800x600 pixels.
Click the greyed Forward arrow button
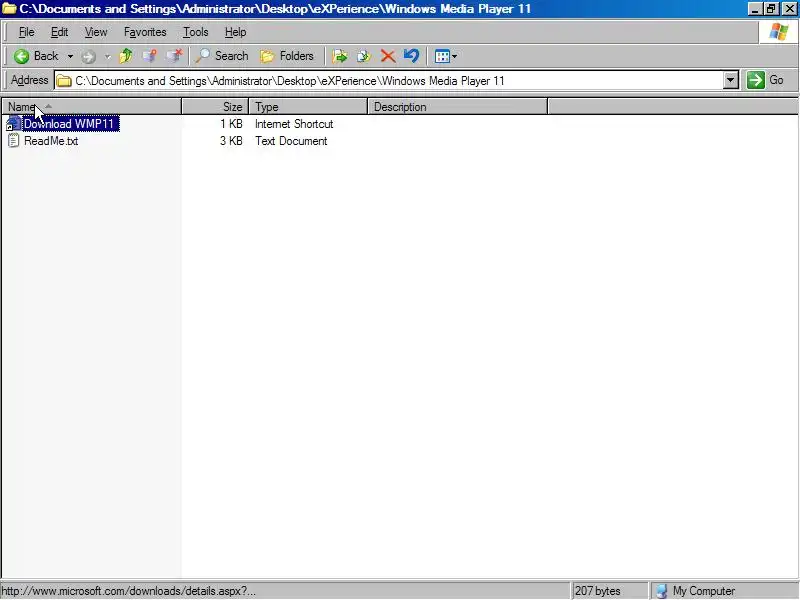coord(88,56)
